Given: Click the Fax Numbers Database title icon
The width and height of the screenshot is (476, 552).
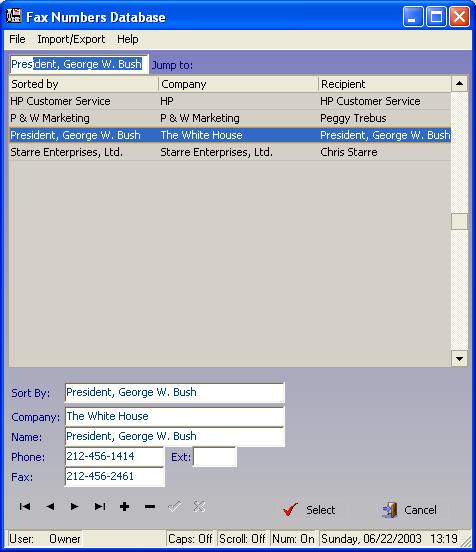Looking at the screenshot, I should click(x=14, y=16).
